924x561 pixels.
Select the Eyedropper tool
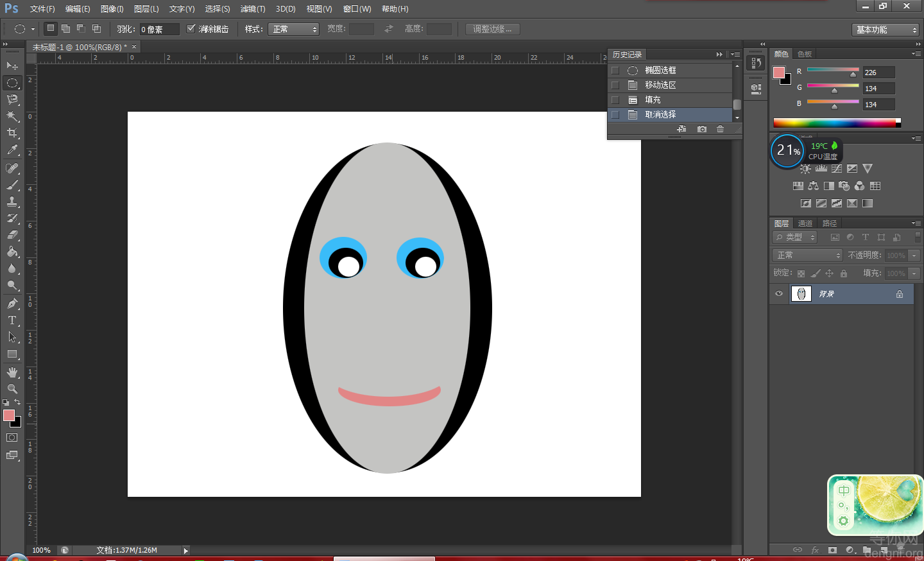(x=12, y=150)
